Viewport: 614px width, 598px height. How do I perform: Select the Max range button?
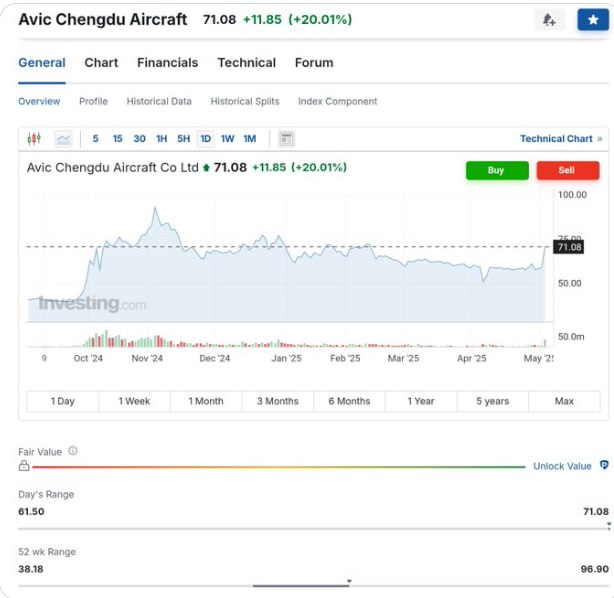point(564,401)
